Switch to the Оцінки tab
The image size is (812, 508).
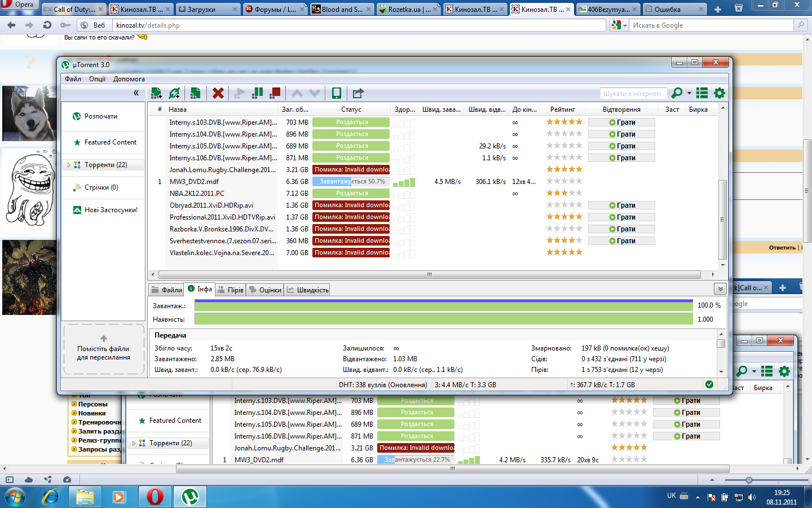click(264, 290)
